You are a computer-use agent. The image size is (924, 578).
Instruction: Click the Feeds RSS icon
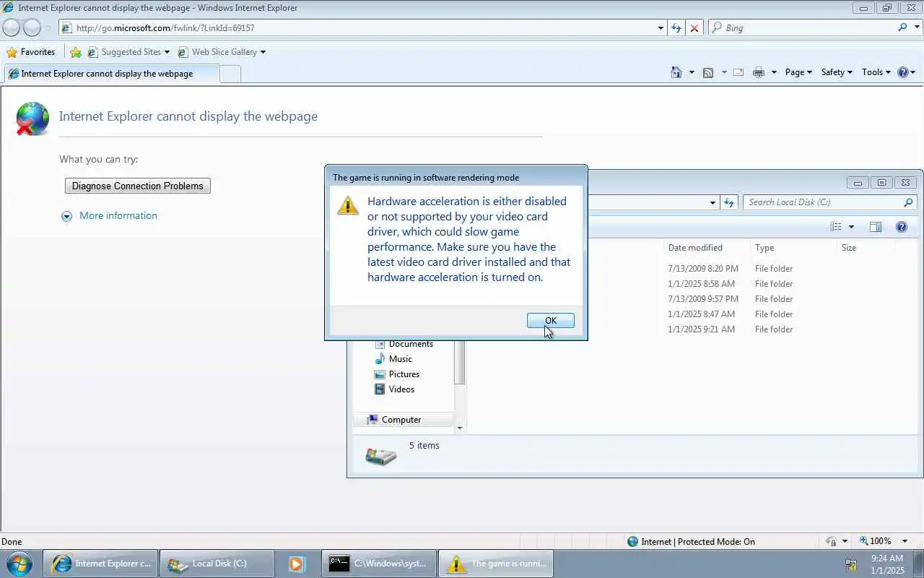pyautogui.click(x=708, y=72)
